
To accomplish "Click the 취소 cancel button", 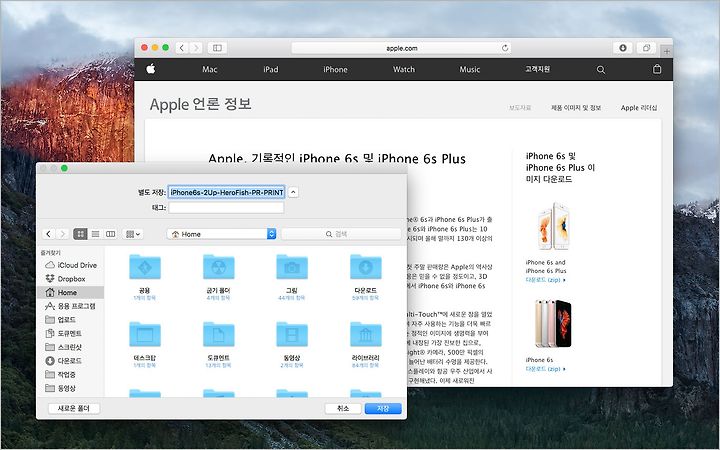I will point(343,408).
